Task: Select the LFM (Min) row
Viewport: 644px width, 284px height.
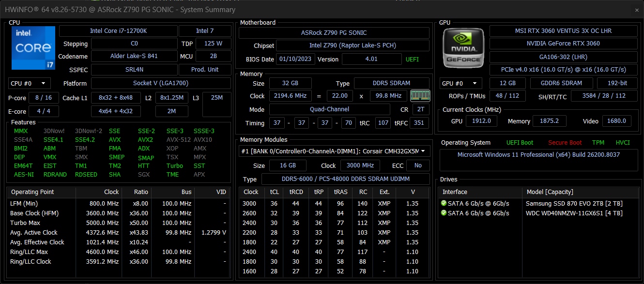Action: click(118, 204)
